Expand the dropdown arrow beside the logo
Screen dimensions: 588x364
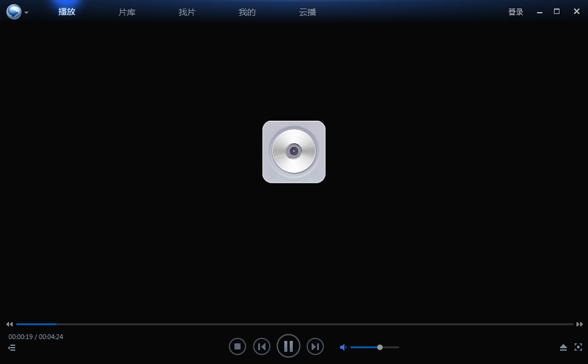(x=26, y=13)
